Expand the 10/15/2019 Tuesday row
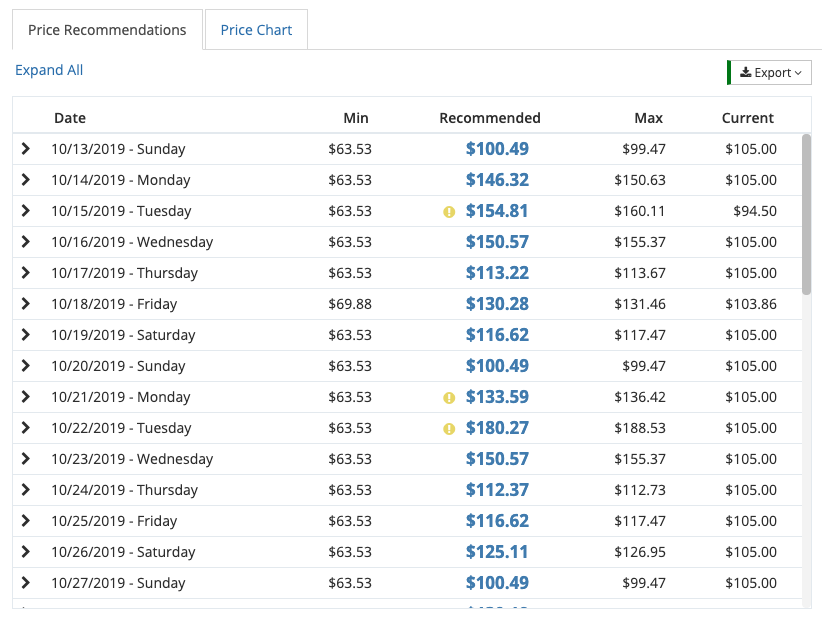 click(x=26, y=211)
